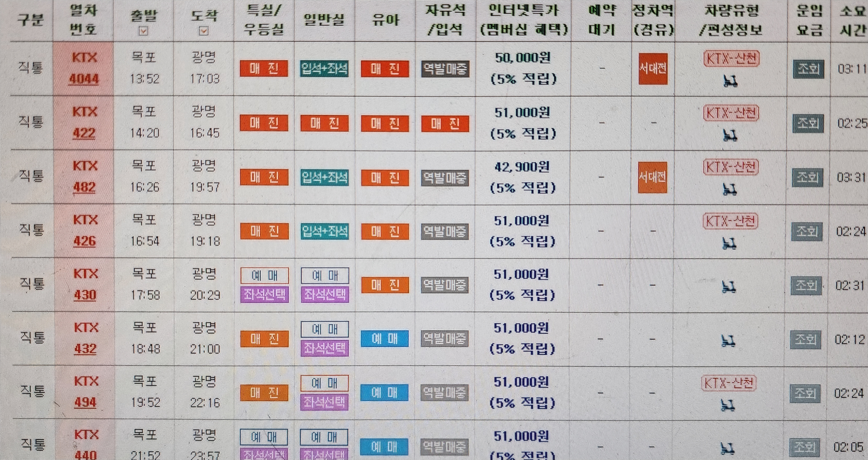Screen dimensions: 868x460
Task: Click 특실 예매 for KTX 430
Action: pos(265,276)
